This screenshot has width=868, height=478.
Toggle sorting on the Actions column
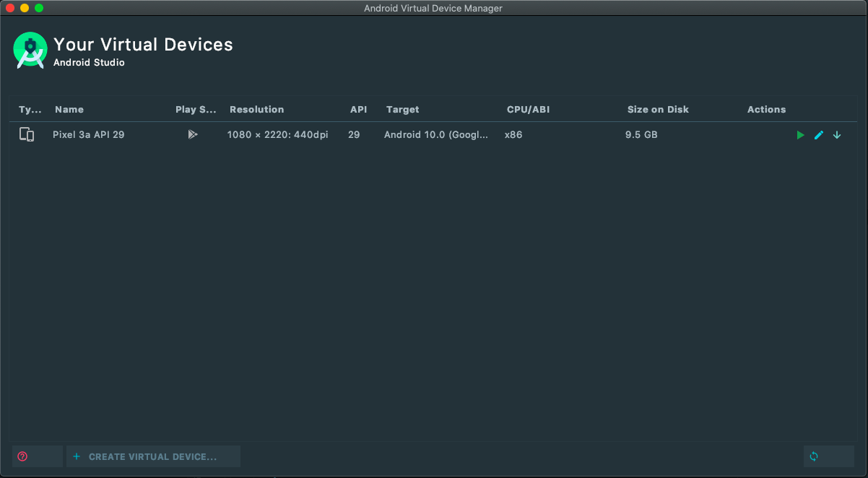coord(766,109)
